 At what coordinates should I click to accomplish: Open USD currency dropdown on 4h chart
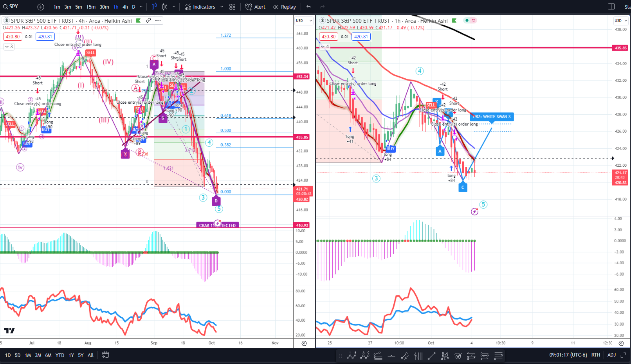pyautogui.click(x=304, y=21)
